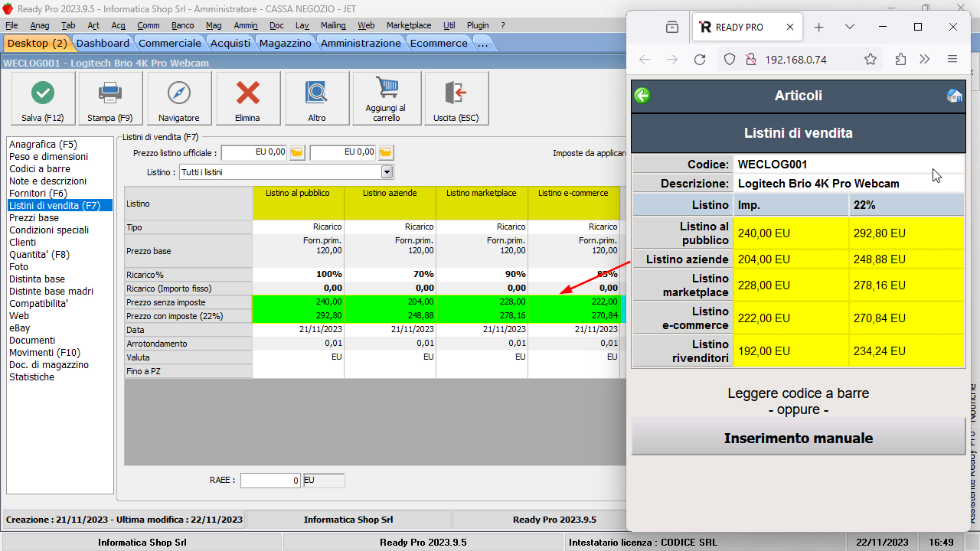
Task: Open the Navigatore compass tool
Action: coord(179,99)
